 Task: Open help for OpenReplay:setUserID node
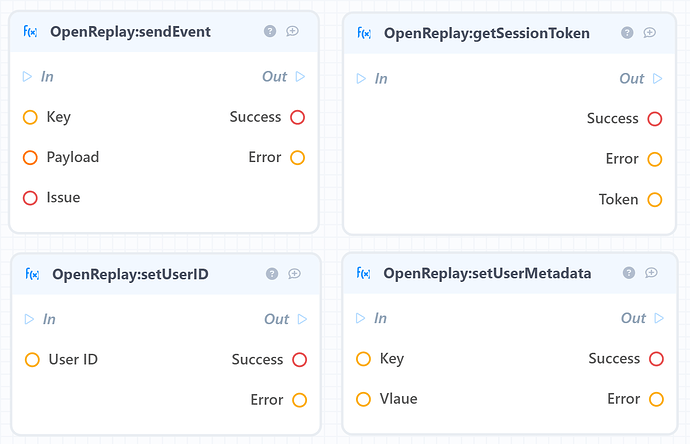272,274
